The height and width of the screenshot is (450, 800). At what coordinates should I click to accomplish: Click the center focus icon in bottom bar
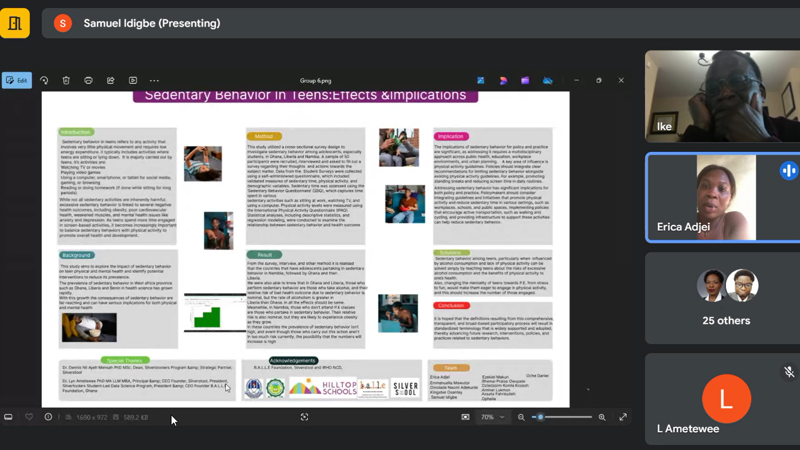pos(304,417)
